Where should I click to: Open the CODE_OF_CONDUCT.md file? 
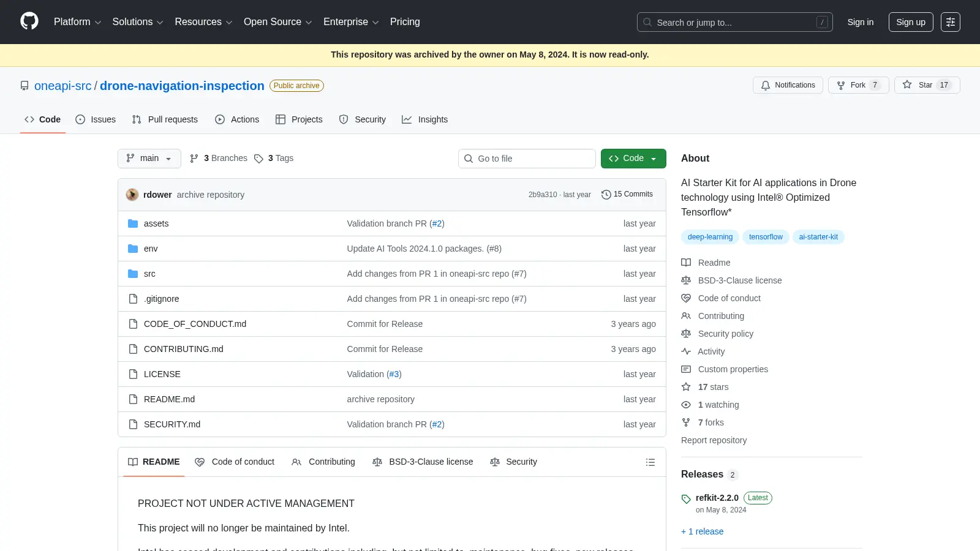point(195,324)
